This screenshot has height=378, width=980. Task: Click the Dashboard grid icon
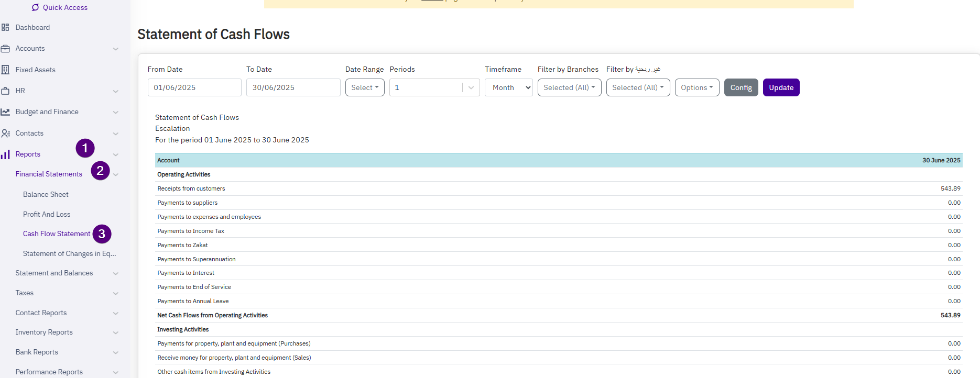(5, 27)
